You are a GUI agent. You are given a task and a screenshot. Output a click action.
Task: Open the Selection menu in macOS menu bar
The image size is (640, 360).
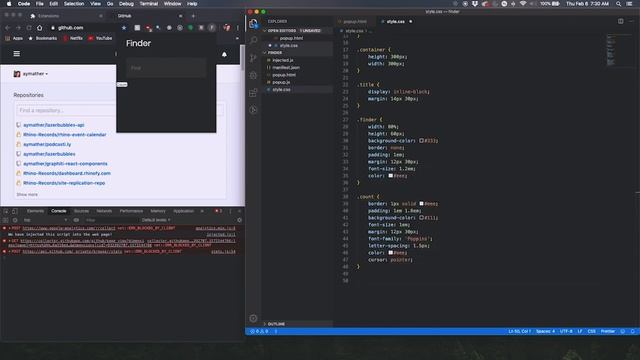(x=74, y=4)
